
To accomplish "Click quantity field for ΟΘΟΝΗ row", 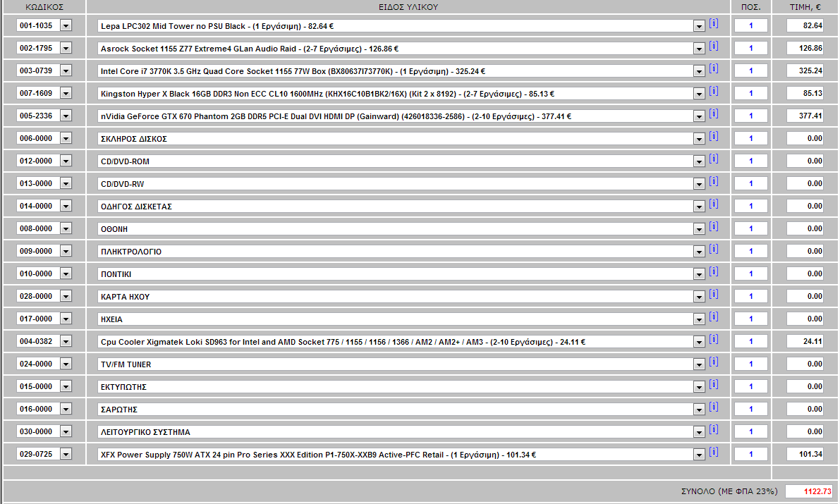I will point(750,228).
